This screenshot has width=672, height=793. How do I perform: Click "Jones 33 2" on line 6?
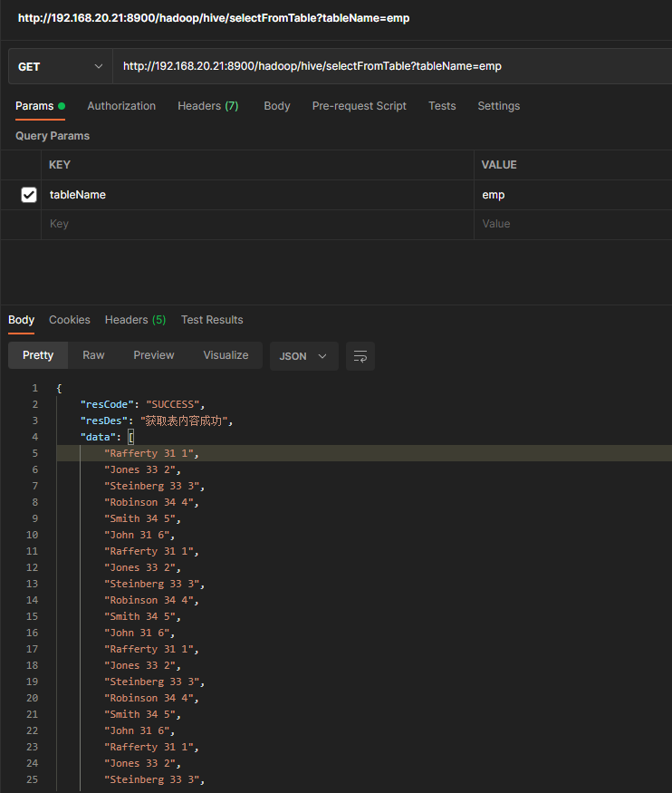pos(140,469)
